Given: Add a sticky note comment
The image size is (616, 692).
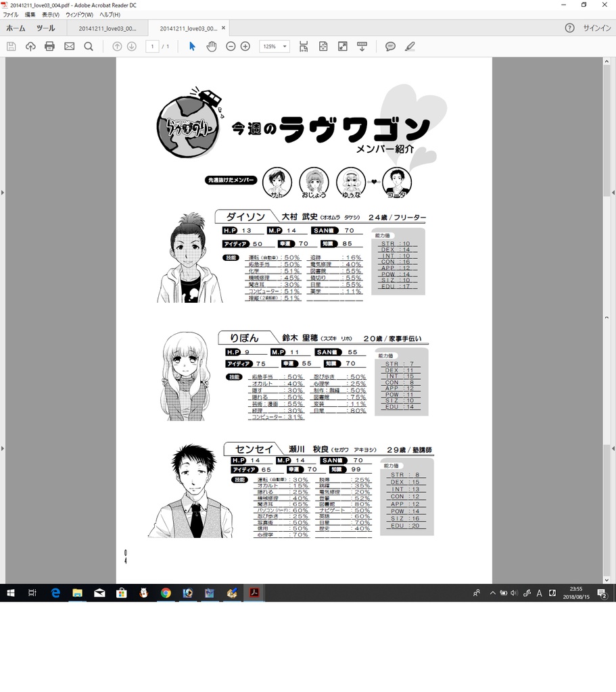Looking at the screenshot, I should click(x=390, y=47).
